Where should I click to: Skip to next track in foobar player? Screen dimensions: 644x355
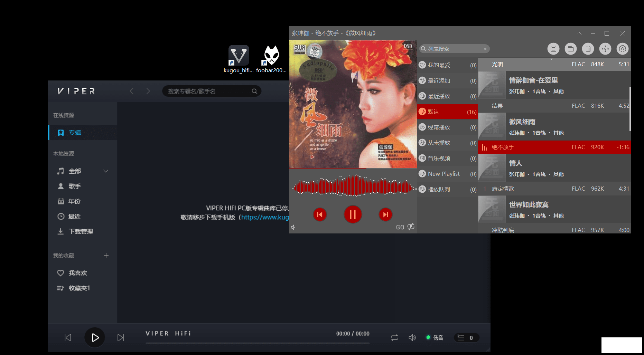[x=385, y=214]
